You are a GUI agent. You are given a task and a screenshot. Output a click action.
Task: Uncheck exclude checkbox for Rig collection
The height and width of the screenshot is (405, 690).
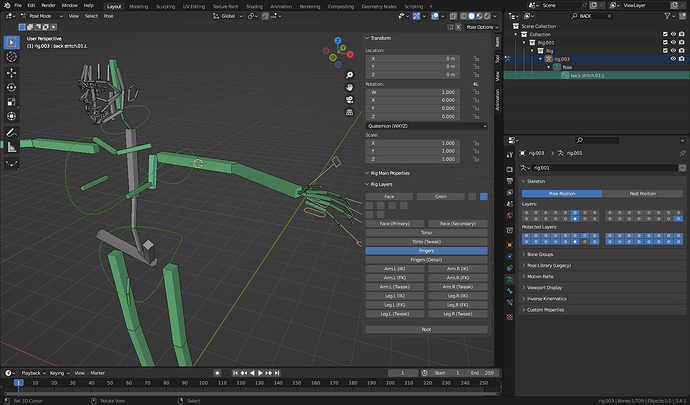[x=665, y=51]
